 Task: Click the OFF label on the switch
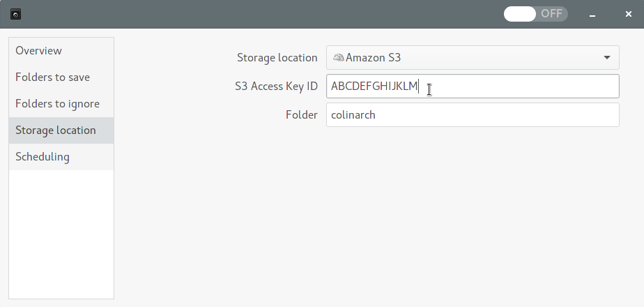coord(551,14)
